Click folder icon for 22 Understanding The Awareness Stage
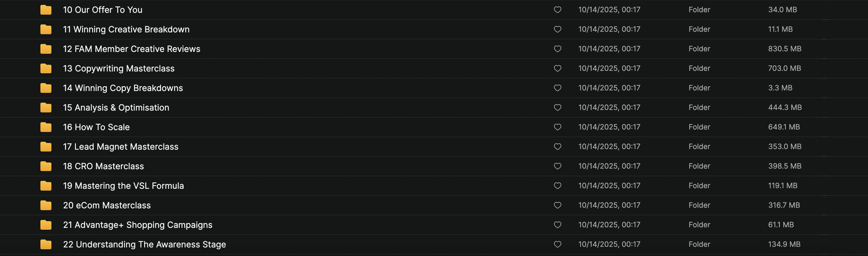 [x=46, y=244]
